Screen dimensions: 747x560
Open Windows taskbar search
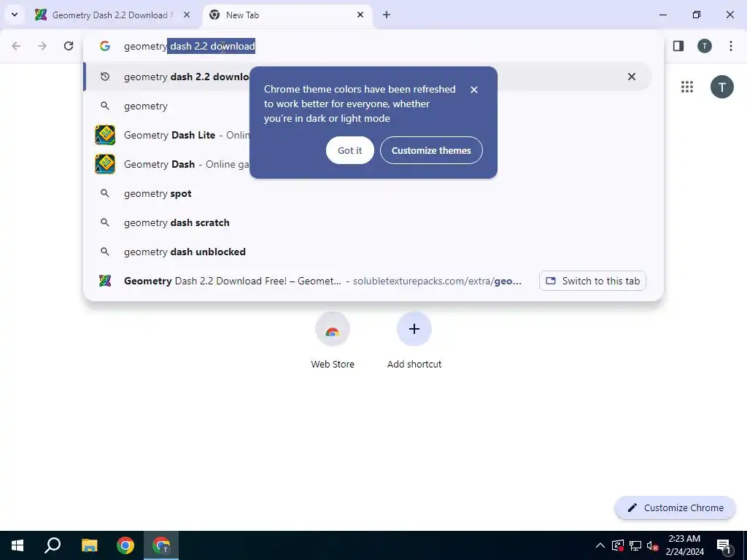pos(53,545)
